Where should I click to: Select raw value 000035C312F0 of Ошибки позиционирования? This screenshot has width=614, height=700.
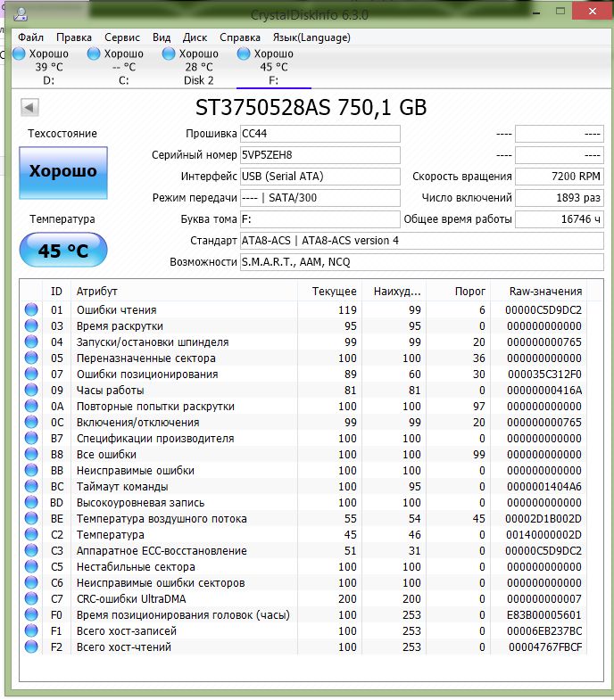(544, 375)
